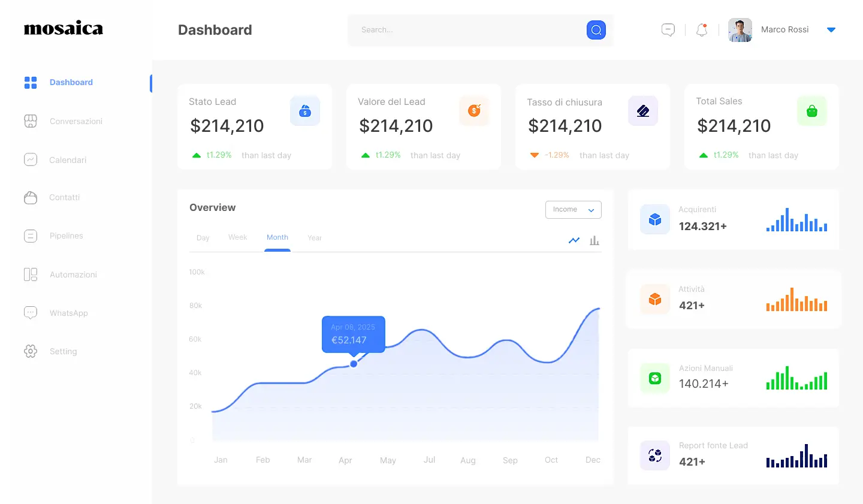863x504 pixels.
Task: Click the Total Sales shopping bag icon
Action: (812, 111)
